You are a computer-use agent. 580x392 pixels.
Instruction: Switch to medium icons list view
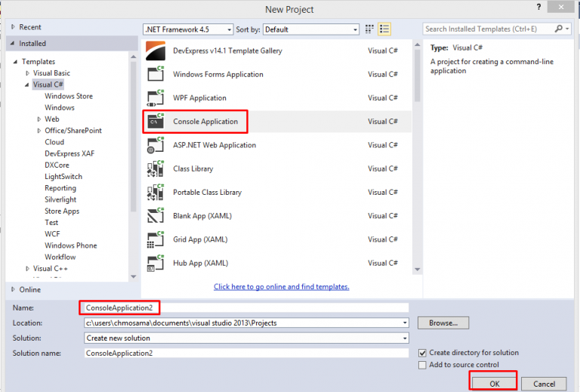(384, 29)
